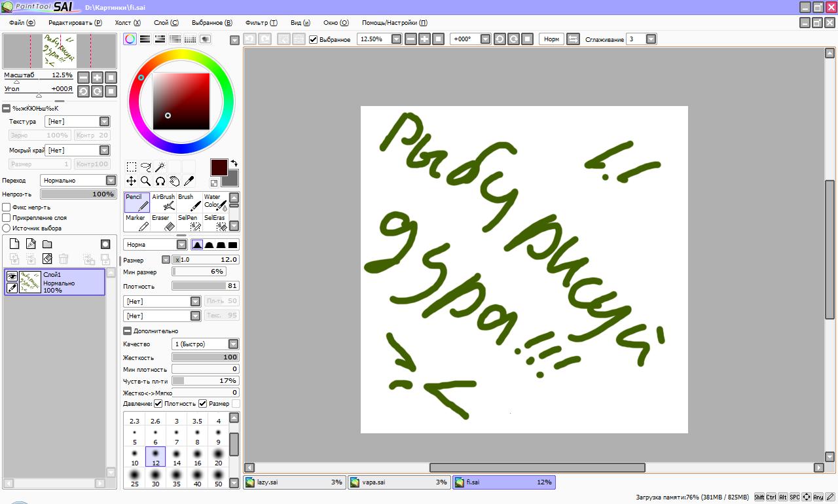Open the 'Редактировать' menu

click(75, 22)
